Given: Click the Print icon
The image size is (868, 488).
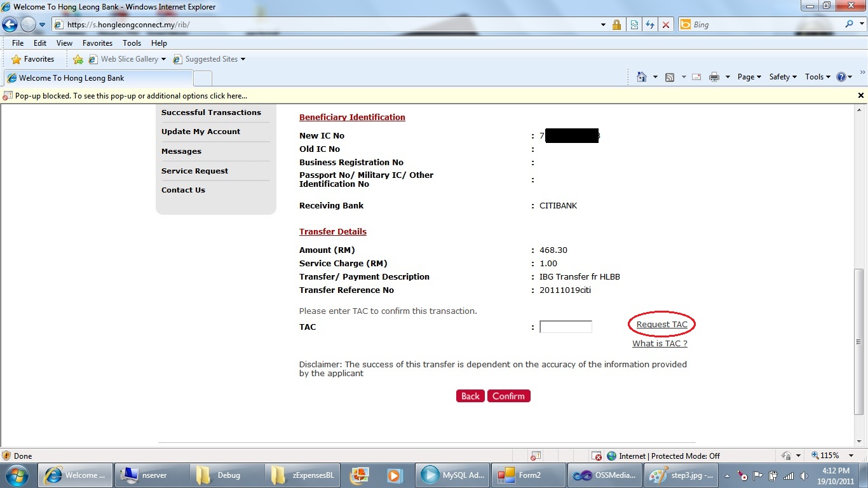Looking at the screenshot, I should pyautogui.click(x=714, y=77).
